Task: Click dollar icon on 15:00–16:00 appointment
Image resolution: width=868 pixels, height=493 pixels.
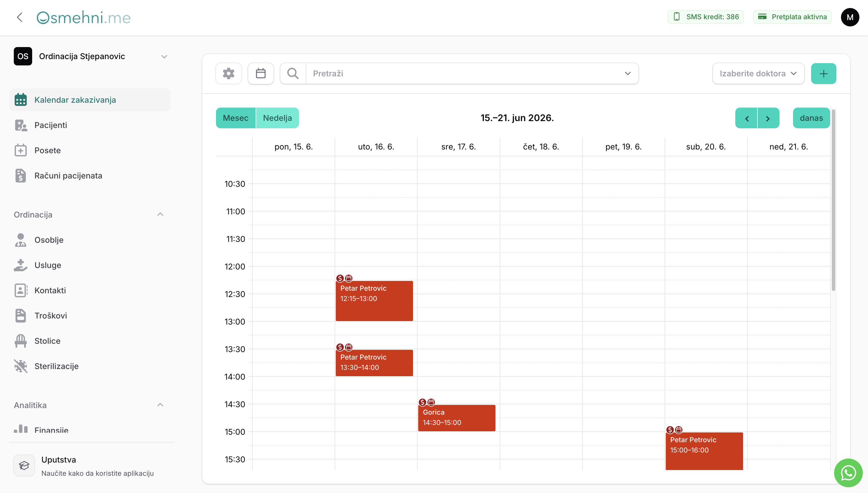Action: pos(670,430)
